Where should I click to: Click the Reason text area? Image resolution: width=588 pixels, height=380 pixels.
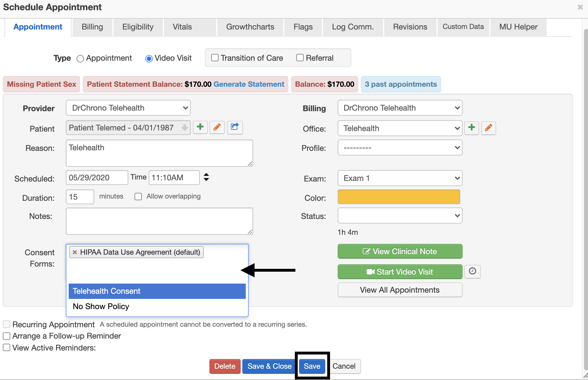pos(159,153)
